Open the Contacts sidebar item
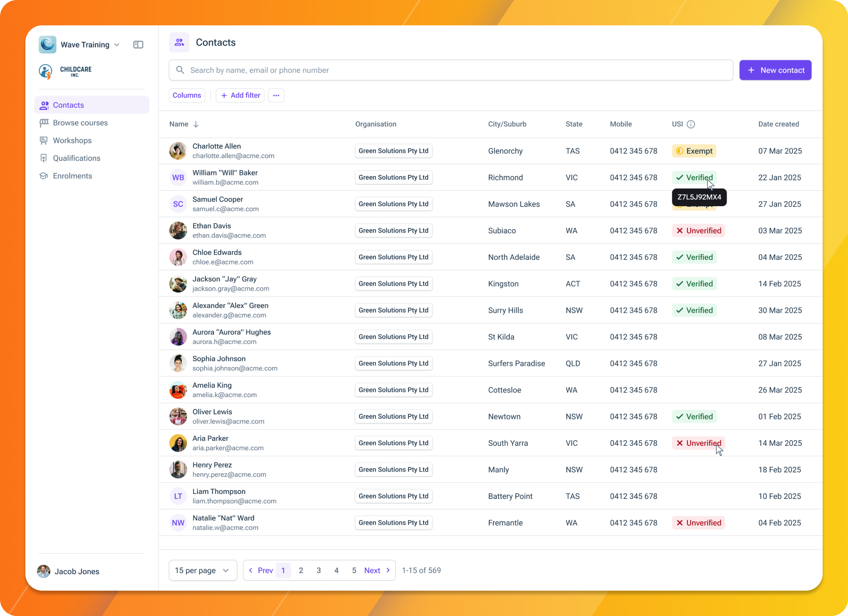Image resolution: width=848 pixels, height=616 pixels. [x=92, y=105]
